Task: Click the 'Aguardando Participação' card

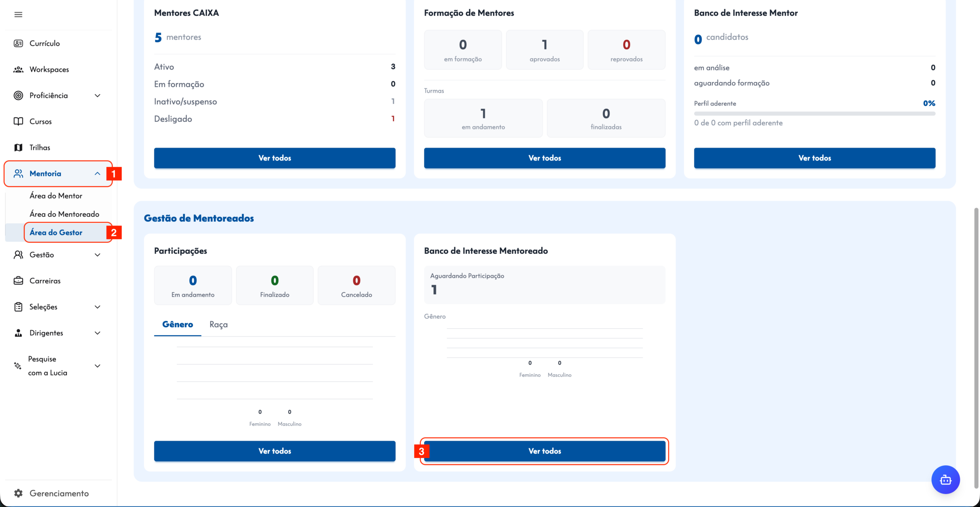Action: coord(545,285)
